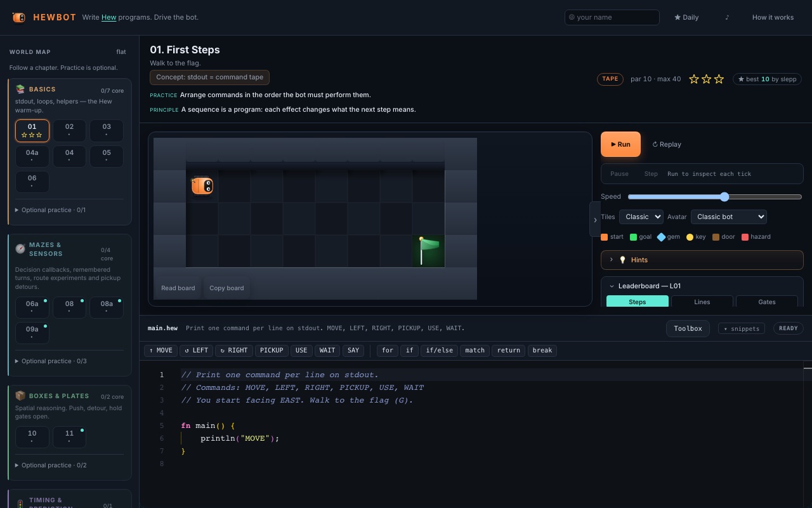812x508 pixels.
Task: Select level 02 in Basics
Action: click(69, 130)
